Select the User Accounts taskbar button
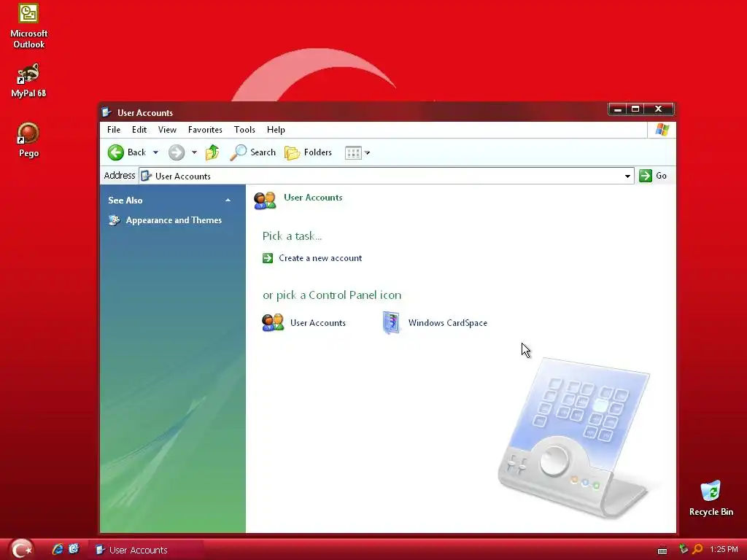The image size is (747, 560). (146, 550)
